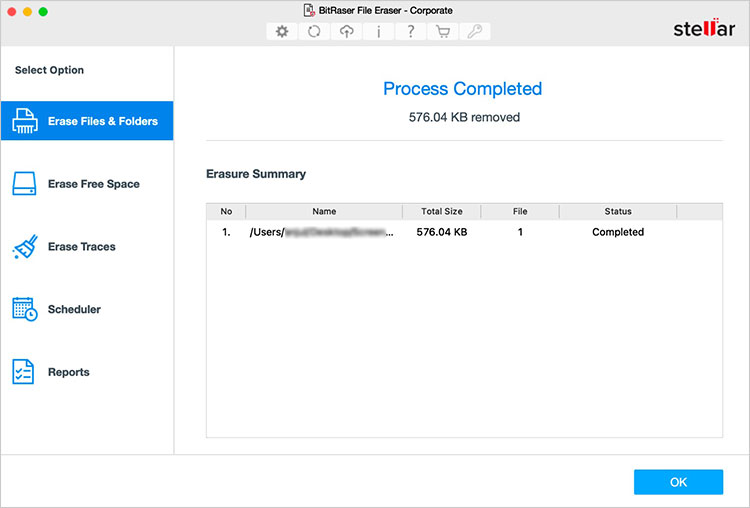Viewport: 750px width, 508px height.
Task: Click the row number '1.' cell
Action: (x=226, y=232)
